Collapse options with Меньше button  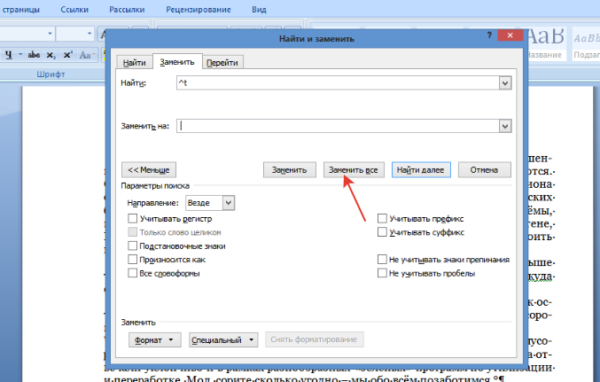click(x=148, y=170)
